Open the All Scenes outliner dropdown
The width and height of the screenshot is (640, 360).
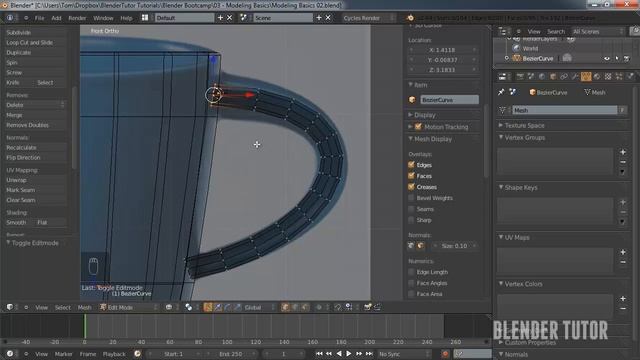[598, 31]
